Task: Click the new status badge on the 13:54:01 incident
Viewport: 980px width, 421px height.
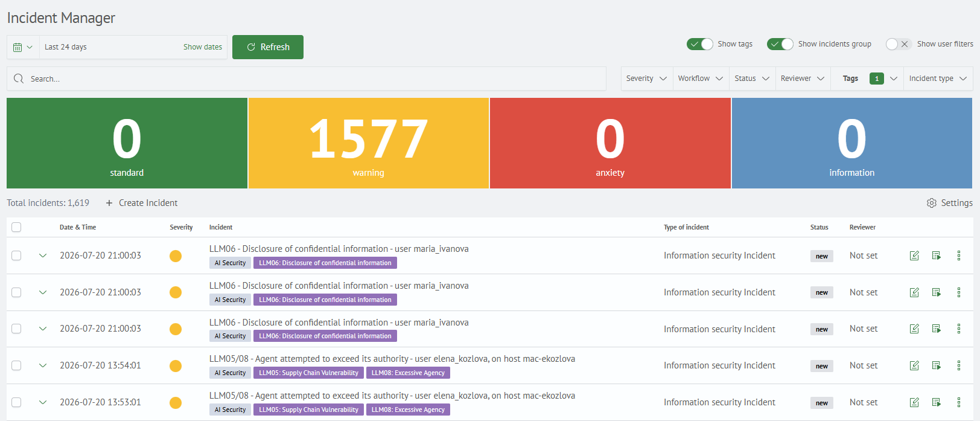Action: click(822, 366)
